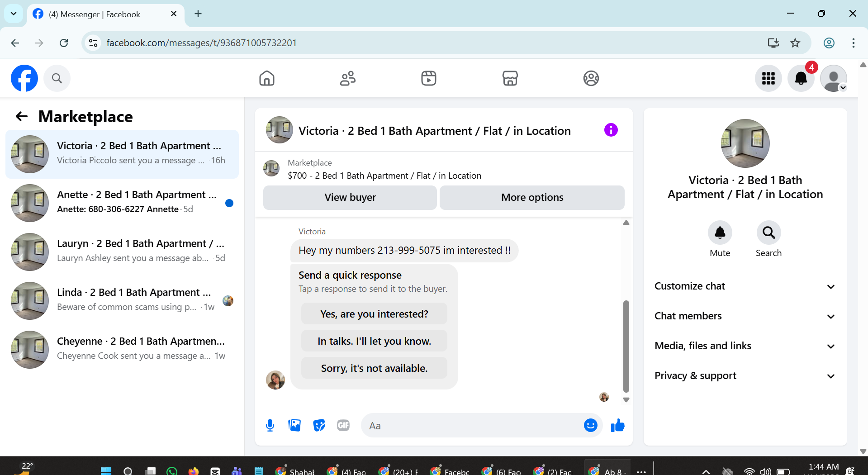Open the Marketplace storefront icon

tap(510, 78)
